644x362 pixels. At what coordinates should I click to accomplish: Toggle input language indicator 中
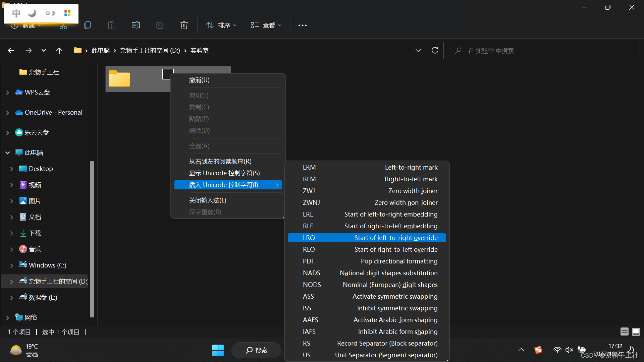[16, 13]
